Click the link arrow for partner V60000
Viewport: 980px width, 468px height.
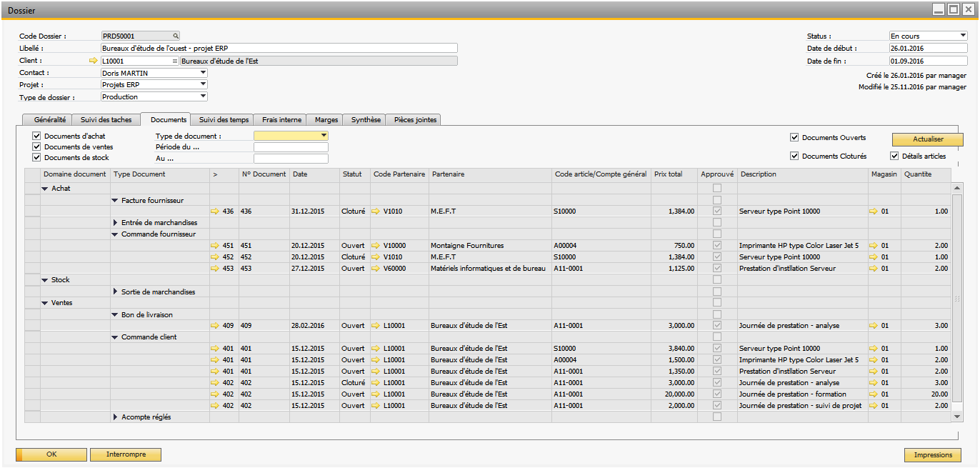pyautogui.click(x=376, y=269)
